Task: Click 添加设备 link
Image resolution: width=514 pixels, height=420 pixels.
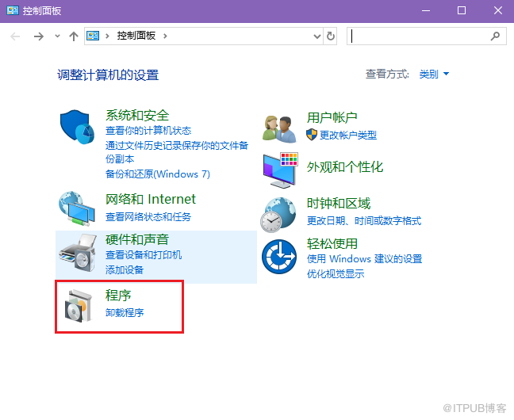Action: 125,270
